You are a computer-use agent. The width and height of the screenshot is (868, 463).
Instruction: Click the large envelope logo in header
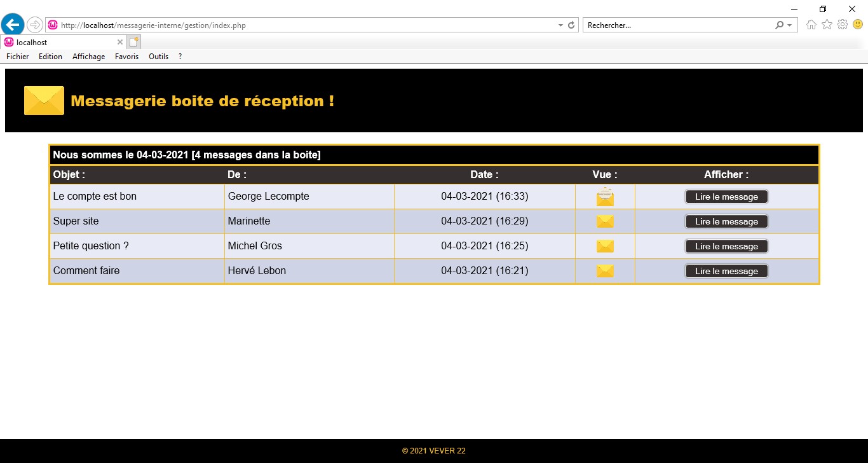coord(44,100)
